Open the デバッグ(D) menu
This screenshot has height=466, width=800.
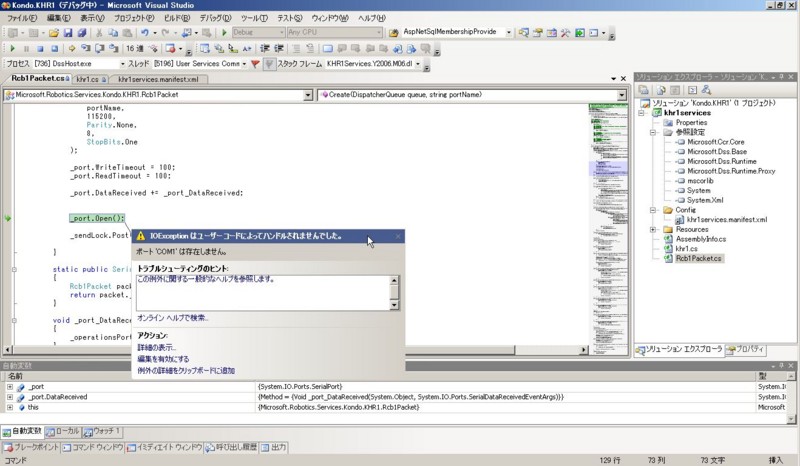215,18
